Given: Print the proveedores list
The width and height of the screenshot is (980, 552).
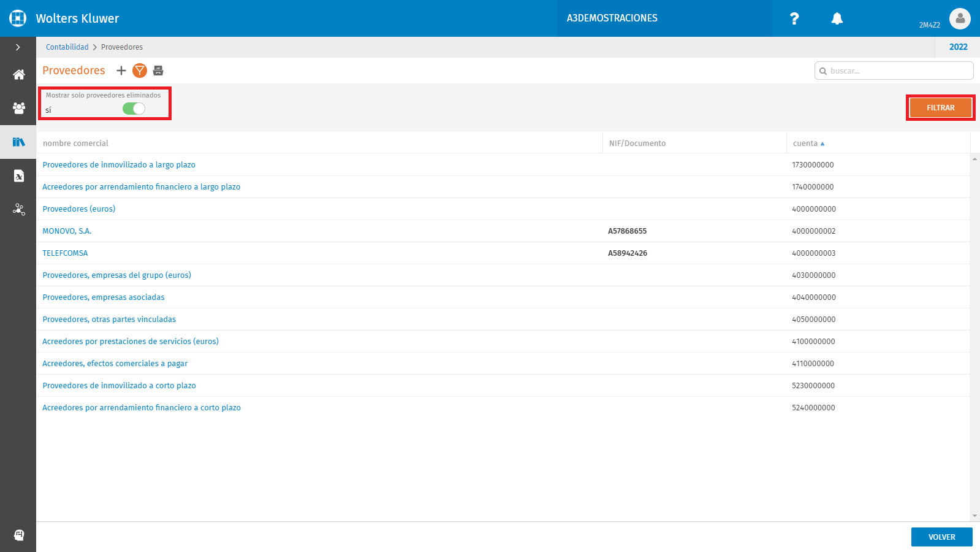Looking at the screenshot, I should click(x=158, y=71).
